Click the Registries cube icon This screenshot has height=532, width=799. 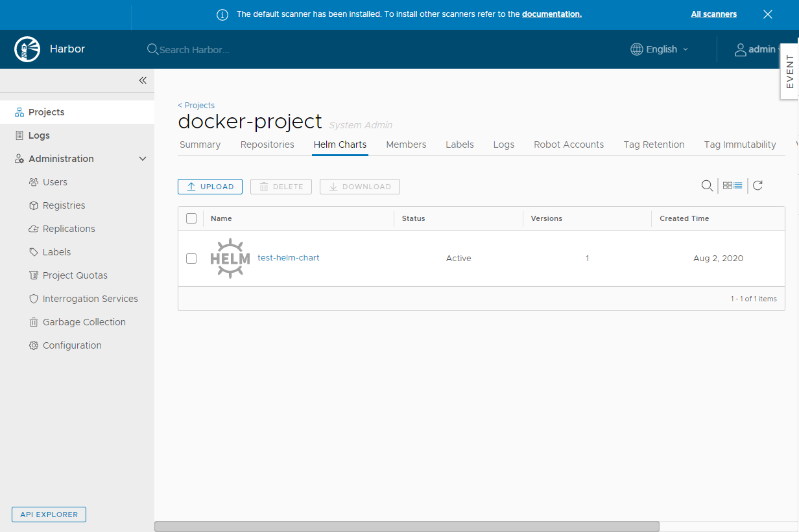pyautogui.click(x=34, y=205)
